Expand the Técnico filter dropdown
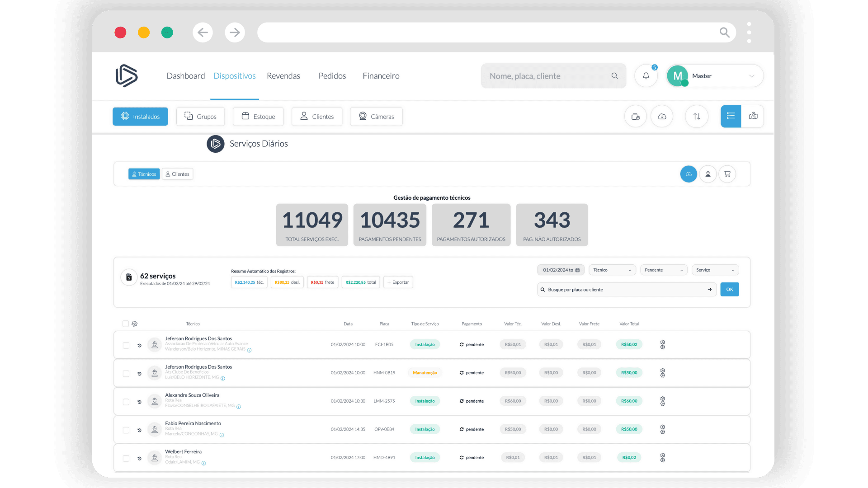 pos(612,270)
